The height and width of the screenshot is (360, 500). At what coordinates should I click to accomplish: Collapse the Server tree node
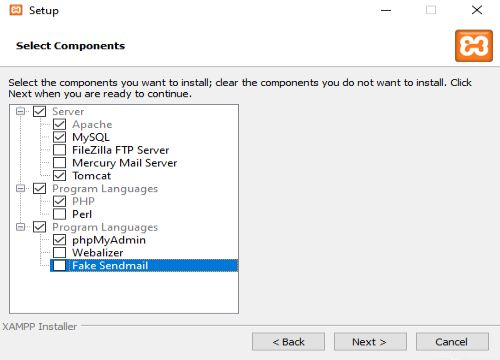(x=20, y=111)
